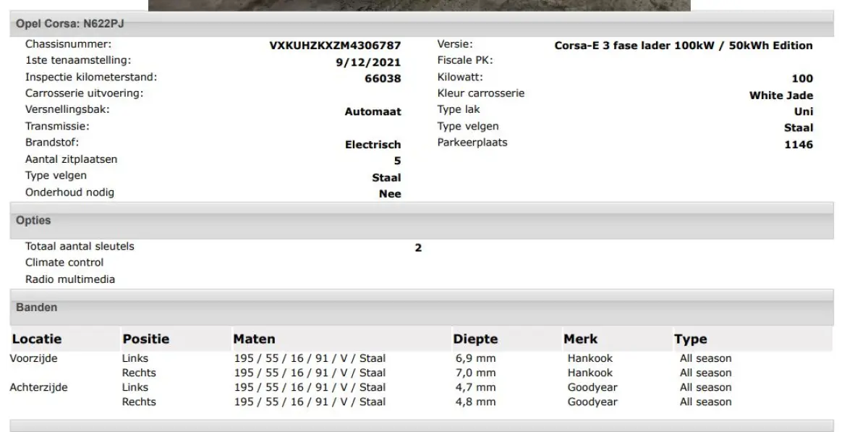
Task: Click the "Opties" section header
Action: [422, 221]
